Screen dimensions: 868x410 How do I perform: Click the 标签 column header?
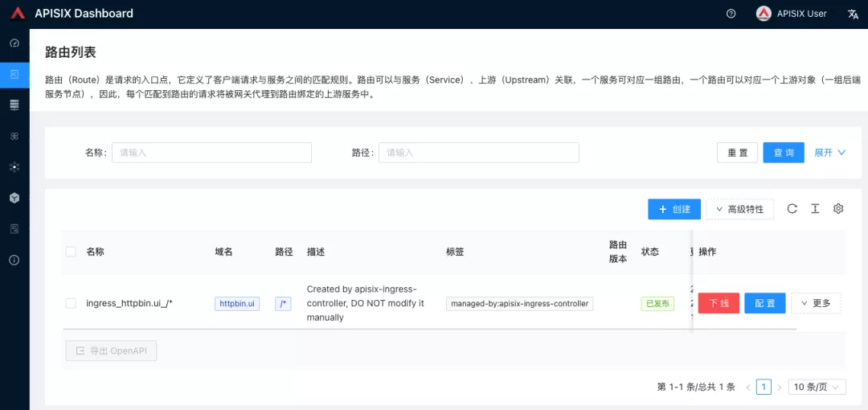click(455, 252)
